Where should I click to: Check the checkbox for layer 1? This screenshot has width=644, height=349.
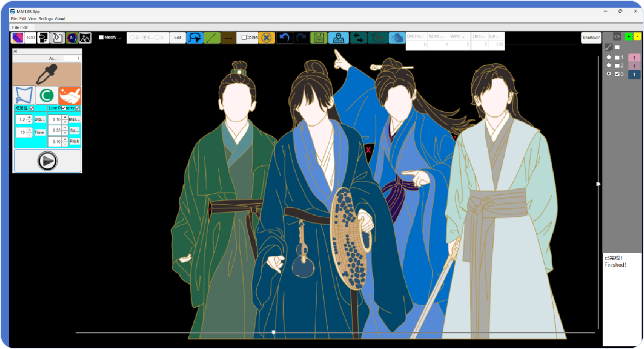click(617, 57)
